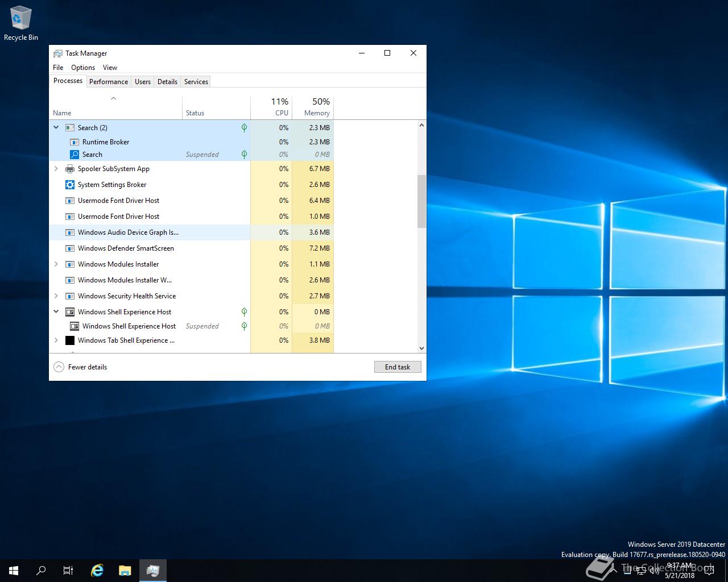Click the scrollbar down arrow
The height and width of the screenshot is (582, 728).
(x=421, y=348)
